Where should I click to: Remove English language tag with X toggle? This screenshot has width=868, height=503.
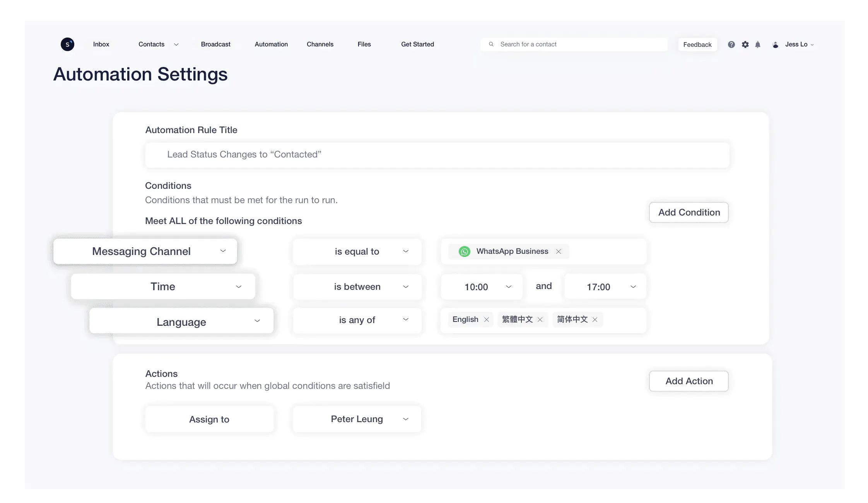486,319
